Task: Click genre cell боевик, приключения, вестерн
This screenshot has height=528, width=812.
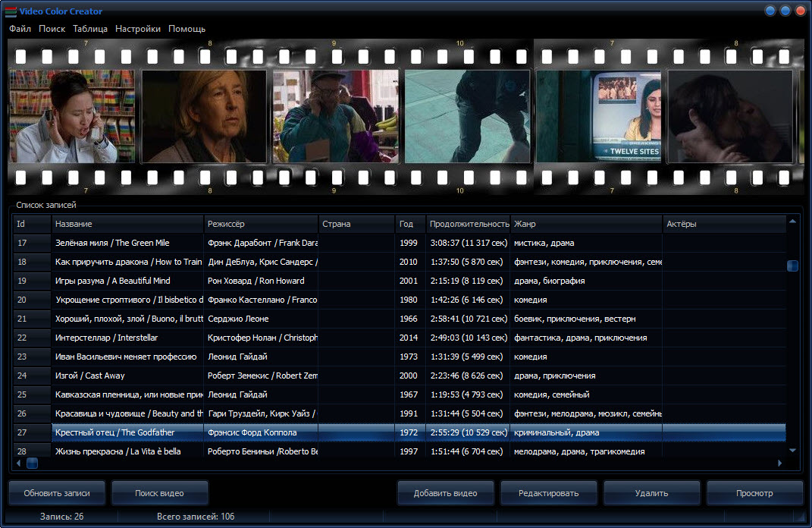Action: pyautogui.click(x=586, y=319)
